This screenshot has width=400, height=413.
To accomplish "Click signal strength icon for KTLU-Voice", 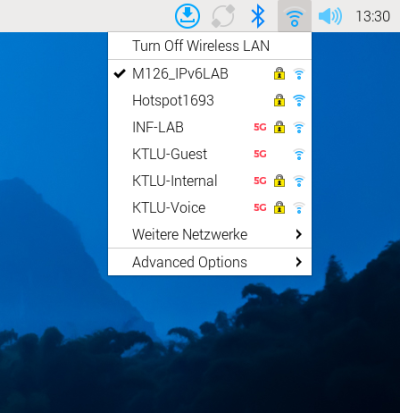I will pos(299,208).
